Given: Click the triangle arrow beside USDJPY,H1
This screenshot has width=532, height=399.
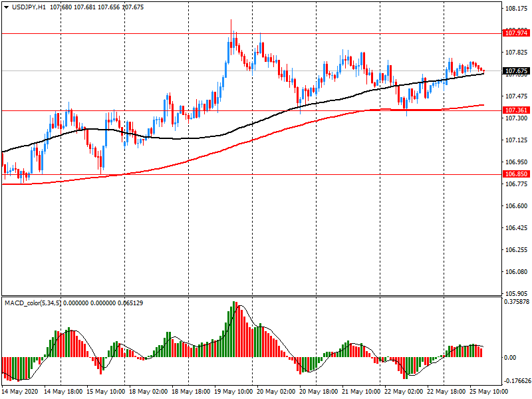Looking at the screenshot, I should (x=6, y=7).
